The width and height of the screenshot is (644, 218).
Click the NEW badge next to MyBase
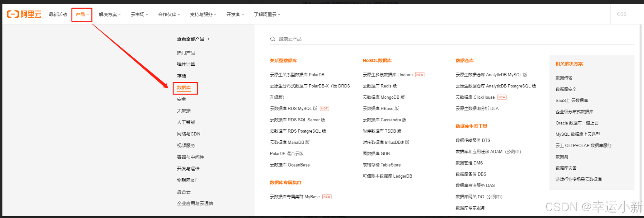pyautogui.click(x=327, y=197)
